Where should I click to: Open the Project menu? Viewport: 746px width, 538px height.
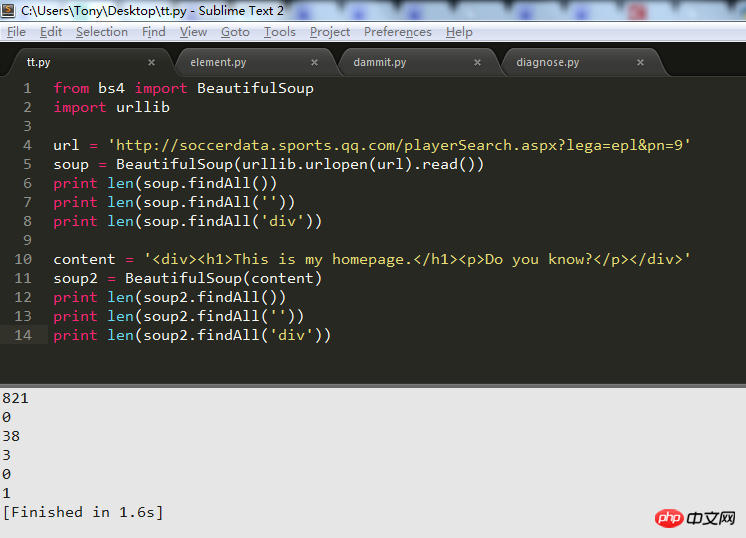330,32
